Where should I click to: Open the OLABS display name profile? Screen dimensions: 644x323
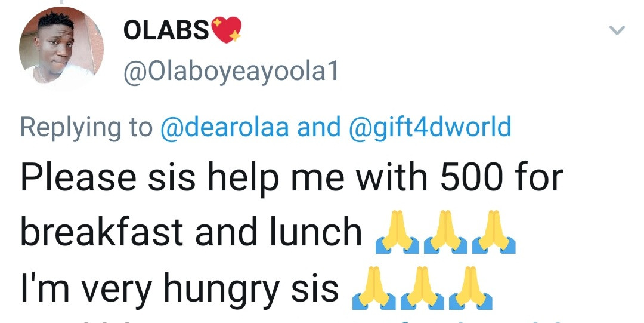(x=166, y=31)
